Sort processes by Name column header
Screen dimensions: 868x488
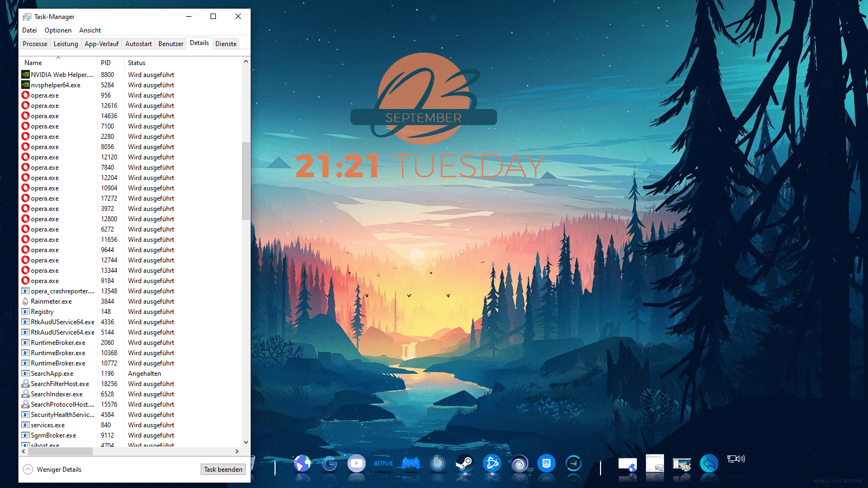click(x=33, y=63)
